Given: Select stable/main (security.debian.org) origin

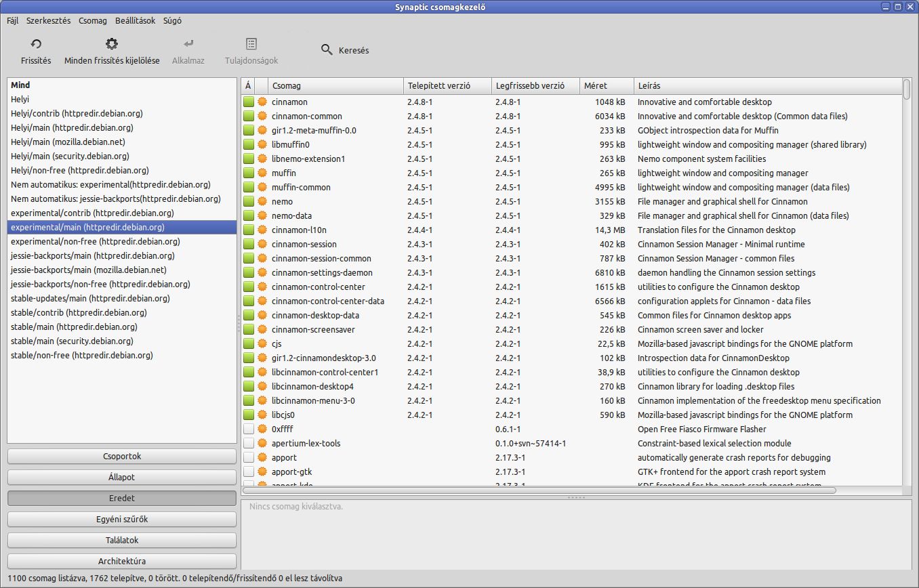Looking at the screenshot, I should [x=122, y=341].
